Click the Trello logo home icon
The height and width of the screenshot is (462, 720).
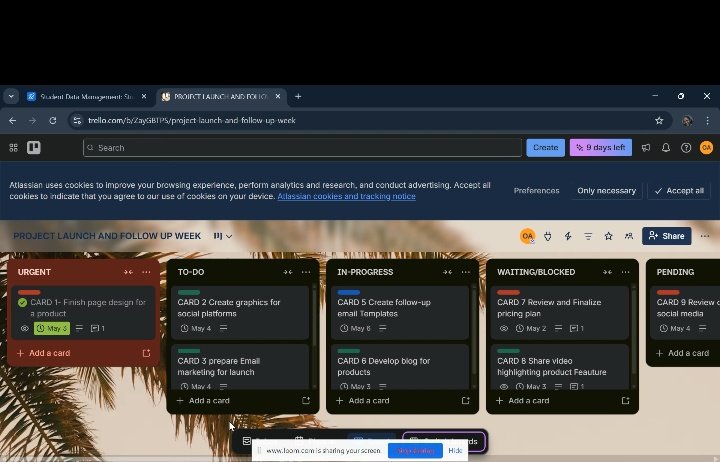tap(34, 147)
